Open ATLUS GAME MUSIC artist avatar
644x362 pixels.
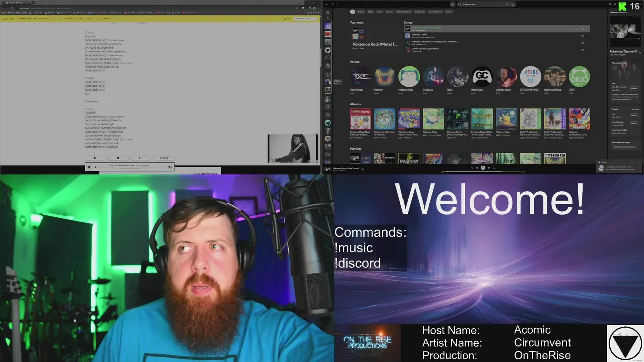tap(531, 77)
